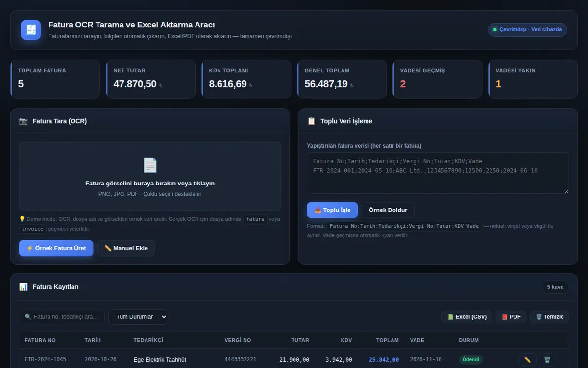The image size is (588, 368).
Task: Delete the FTR-2024-1045 invoice with trash icon
Action: pos(547,360)
